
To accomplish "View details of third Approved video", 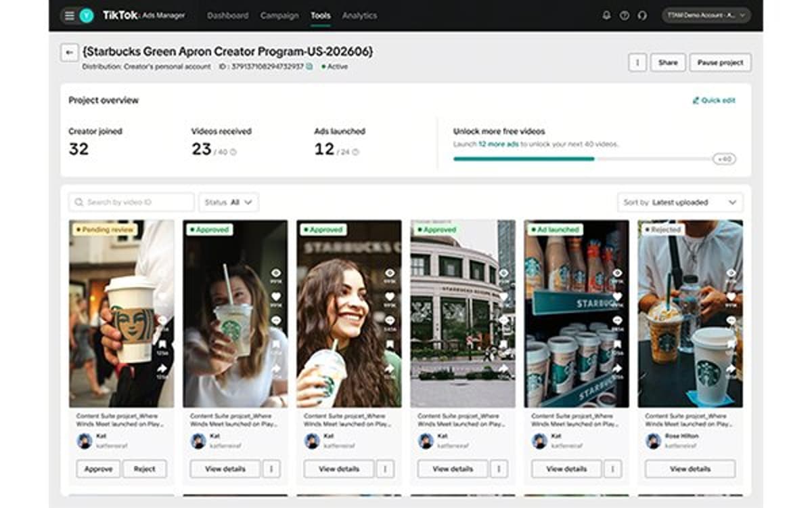I will click(453, 469).
